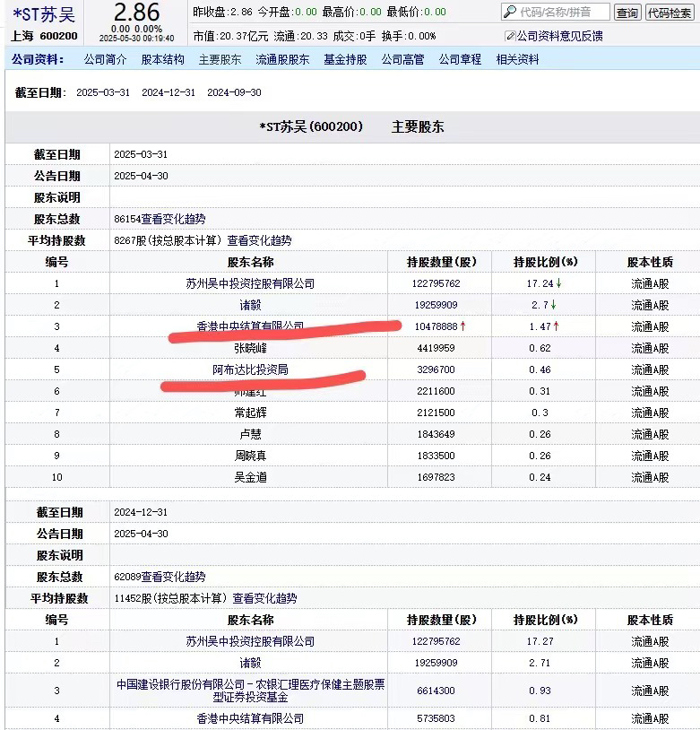Viewport: 700px width, 730px height.
Task: Open the 主要股东 tab
Action: click(220, 59)
